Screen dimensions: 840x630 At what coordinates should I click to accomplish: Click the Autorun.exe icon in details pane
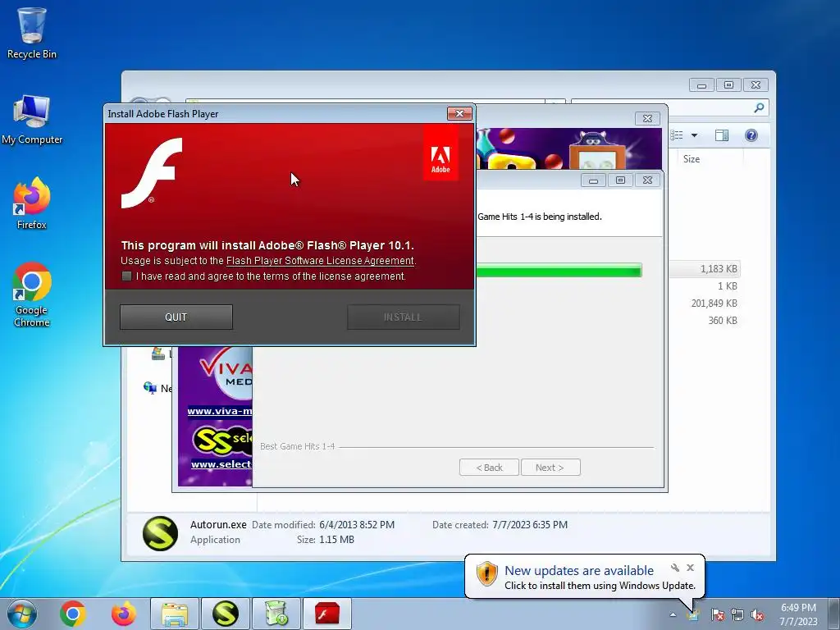160,533
